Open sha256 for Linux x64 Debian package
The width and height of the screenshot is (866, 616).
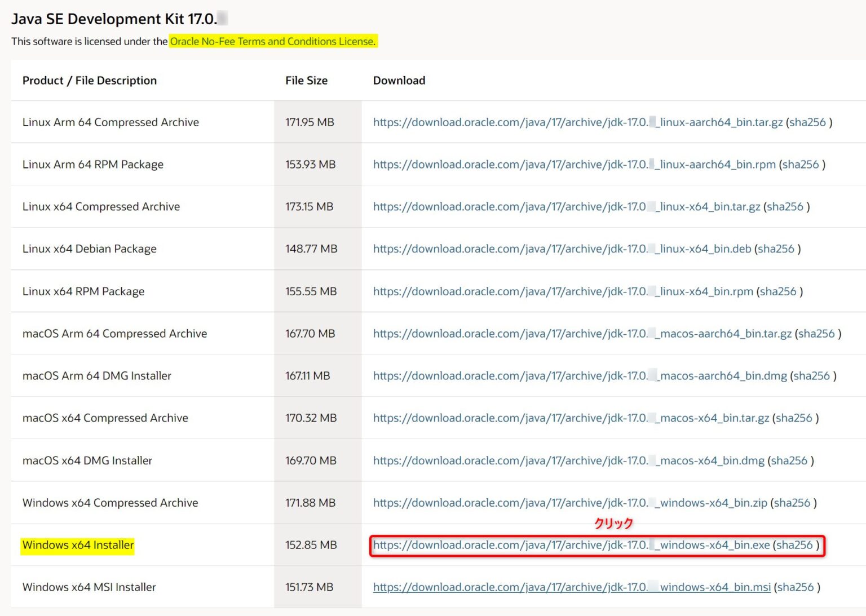click(x=776, y=249)
